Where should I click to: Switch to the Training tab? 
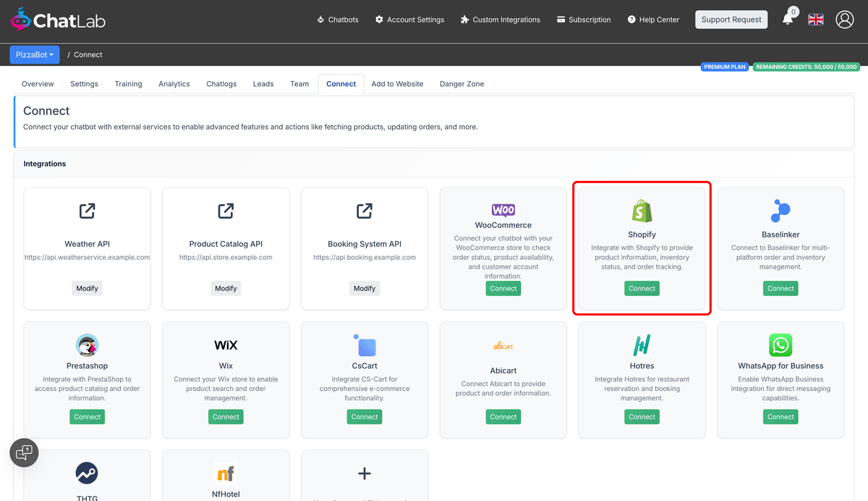point(128,83)
